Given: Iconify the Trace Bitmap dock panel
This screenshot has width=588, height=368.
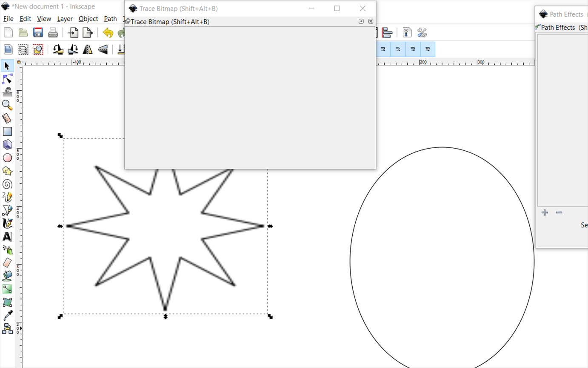Looking at the screenshot, I should pyautogui.click(x=361, y=21).
